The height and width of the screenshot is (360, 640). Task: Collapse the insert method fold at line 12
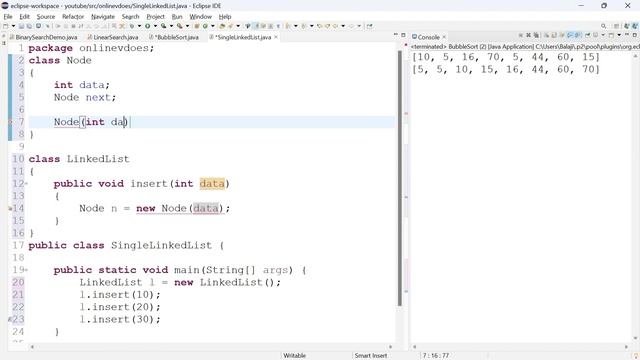click(27, 184)
